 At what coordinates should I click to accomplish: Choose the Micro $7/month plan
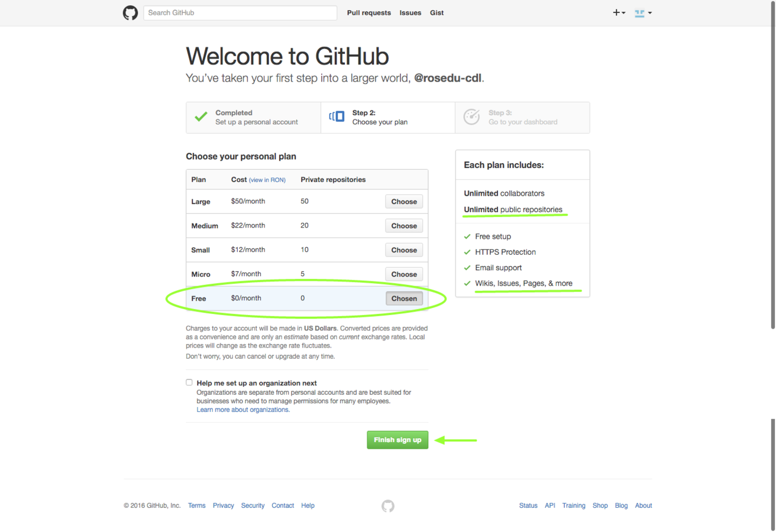coord(404,274)
